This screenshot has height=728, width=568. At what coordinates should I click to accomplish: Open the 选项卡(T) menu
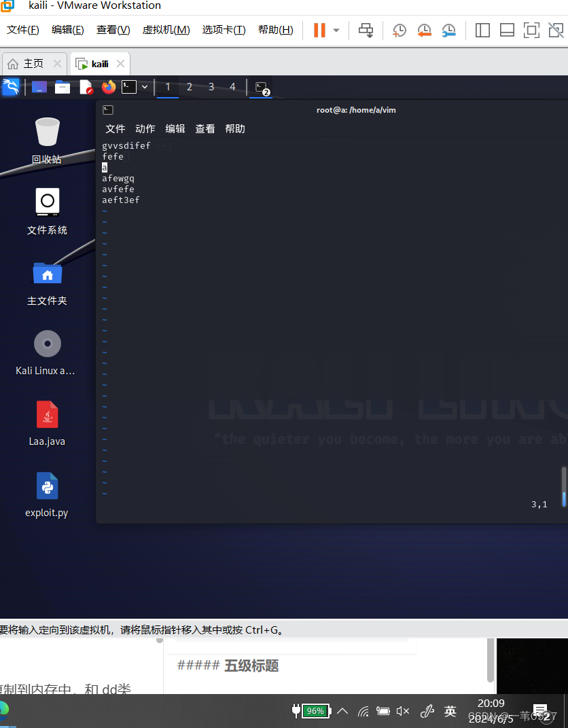(224, 30)
